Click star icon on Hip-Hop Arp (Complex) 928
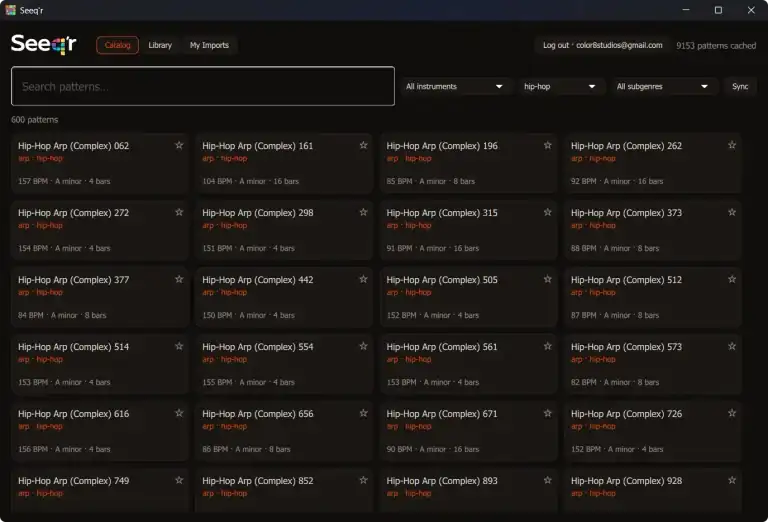This screenshot has height=522, width=768. point(732,481)
